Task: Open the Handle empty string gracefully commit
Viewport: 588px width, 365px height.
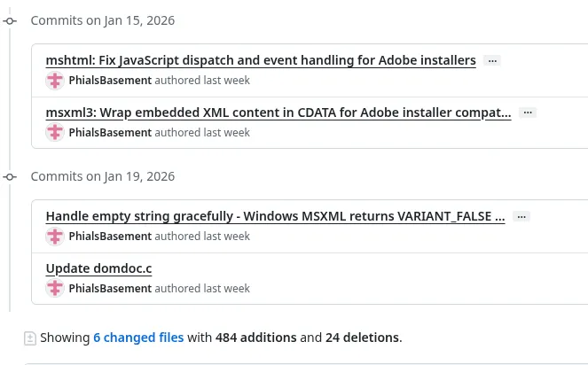Action: pos(275,216)
